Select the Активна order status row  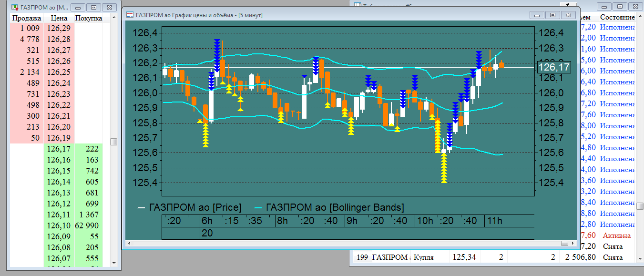click(608, 235)
